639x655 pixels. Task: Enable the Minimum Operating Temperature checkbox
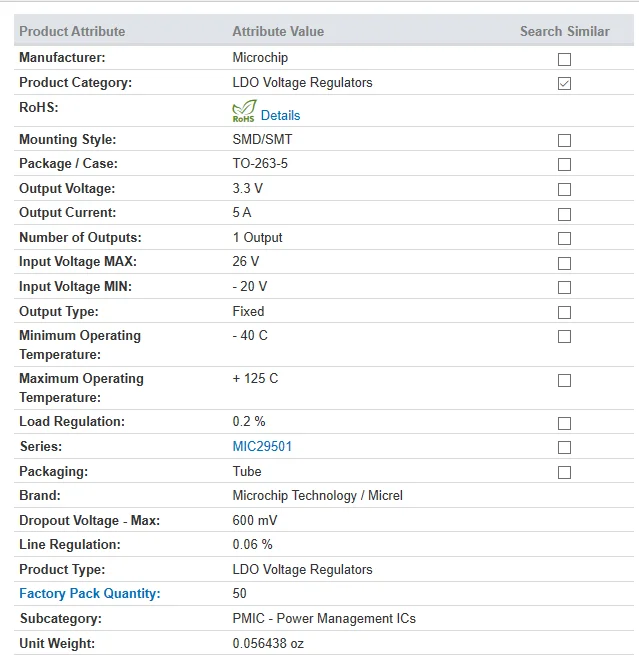tap(564, 337)
